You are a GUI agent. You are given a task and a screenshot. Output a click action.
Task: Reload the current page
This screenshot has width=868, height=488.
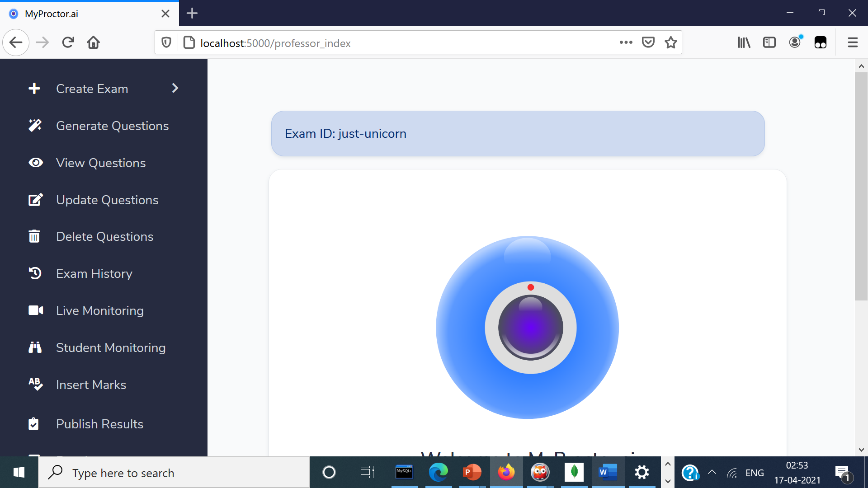[x=68, y=42]
